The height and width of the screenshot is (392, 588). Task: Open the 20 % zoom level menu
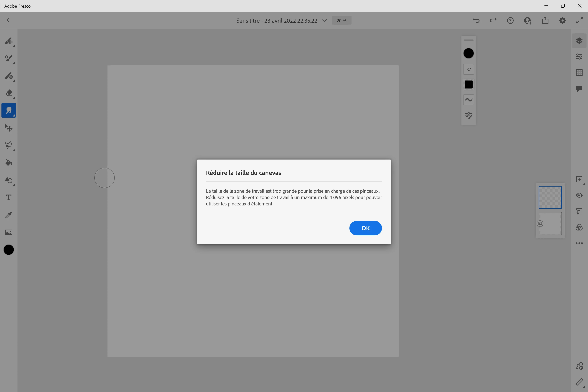click(342, 21)
